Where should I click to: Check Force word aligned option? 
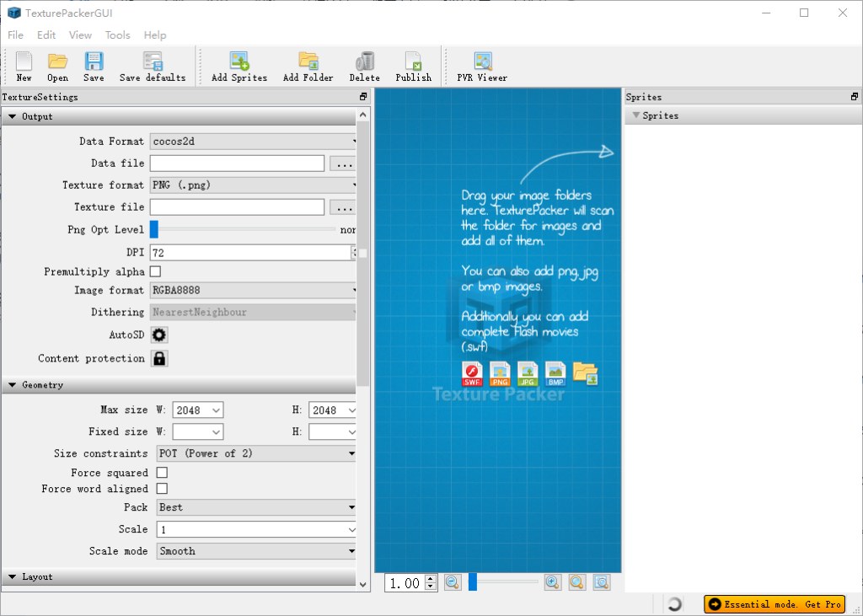click(x=162, y=488)
